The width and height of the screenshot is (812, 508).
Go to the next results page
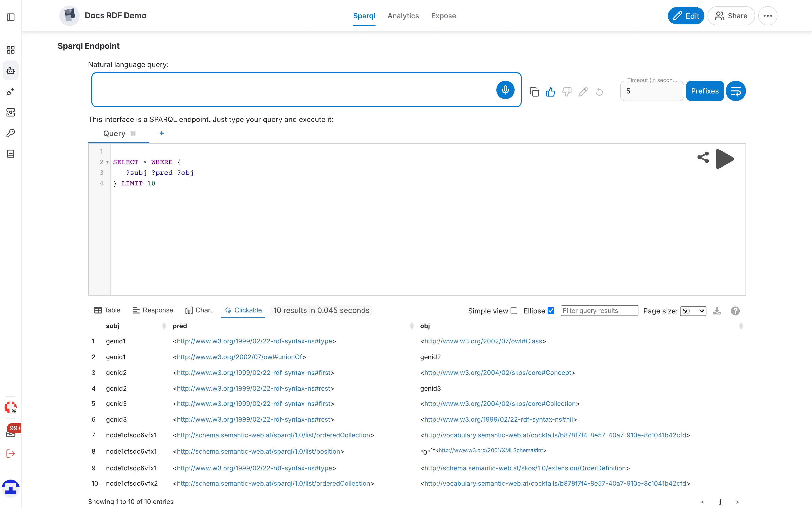(737, 502)
